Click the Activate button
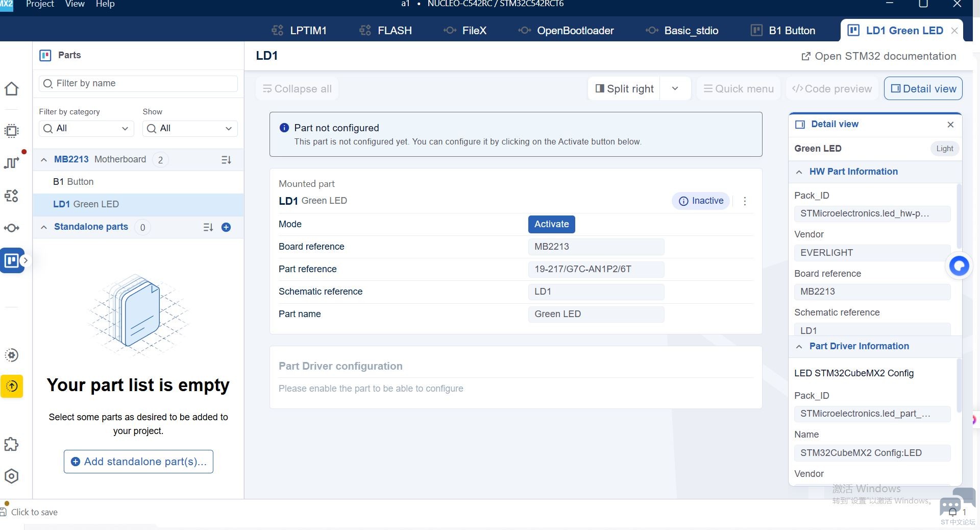 (552, 224)
